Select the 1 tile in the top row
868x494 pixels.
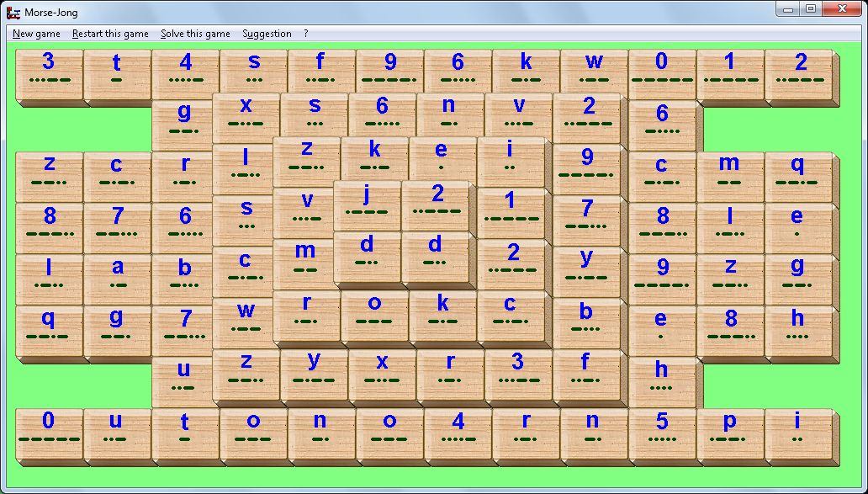coord(730,74)
